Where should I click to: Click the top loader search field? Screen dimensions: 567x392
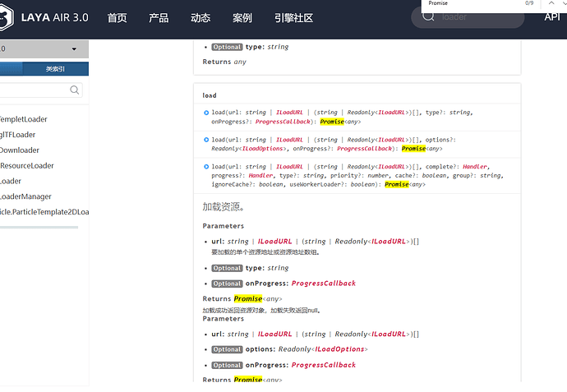pyautogui.click(x=468, y=17)
